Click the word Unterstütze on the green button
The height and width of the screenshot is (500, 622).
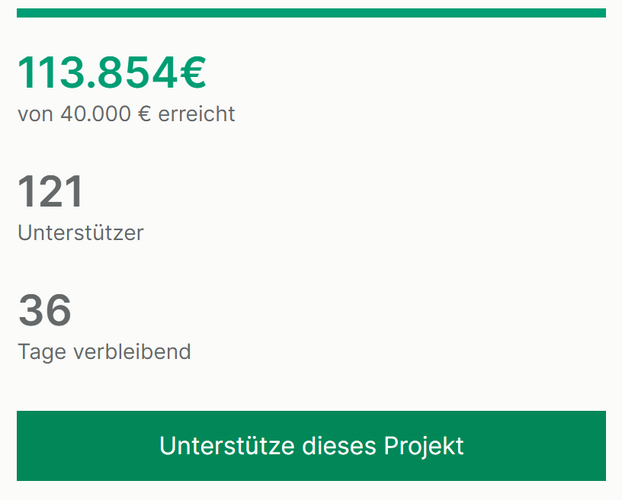pos(227,446)
